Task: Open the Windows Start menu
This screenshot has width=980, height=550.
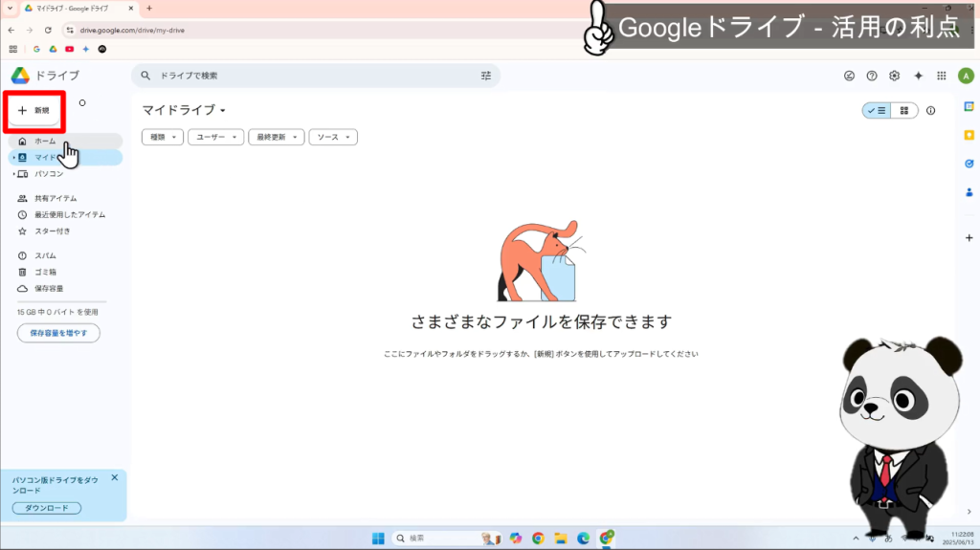Action: click(378, 539)
